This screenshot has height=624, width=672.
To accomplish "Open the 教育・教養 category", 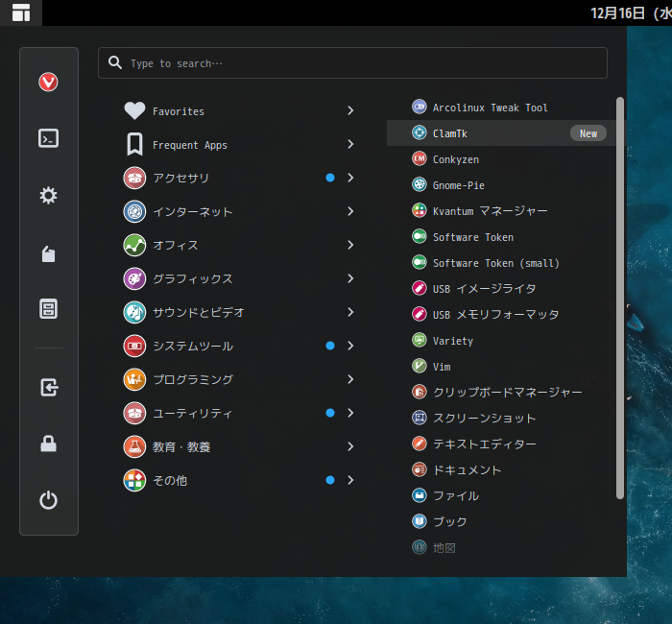I will tap(239, 446).
